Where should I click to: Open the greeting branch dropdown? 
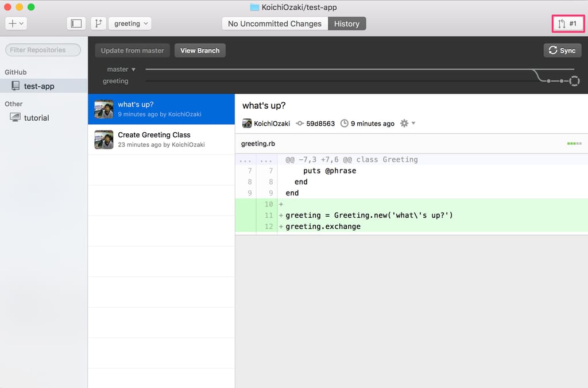click(130, 24)
